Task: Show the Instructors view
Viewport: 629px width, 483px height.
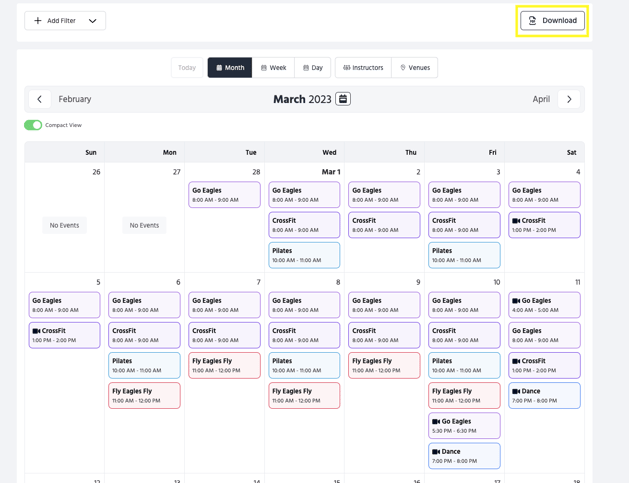Action: pyautogui.click(x=363, y=68)
